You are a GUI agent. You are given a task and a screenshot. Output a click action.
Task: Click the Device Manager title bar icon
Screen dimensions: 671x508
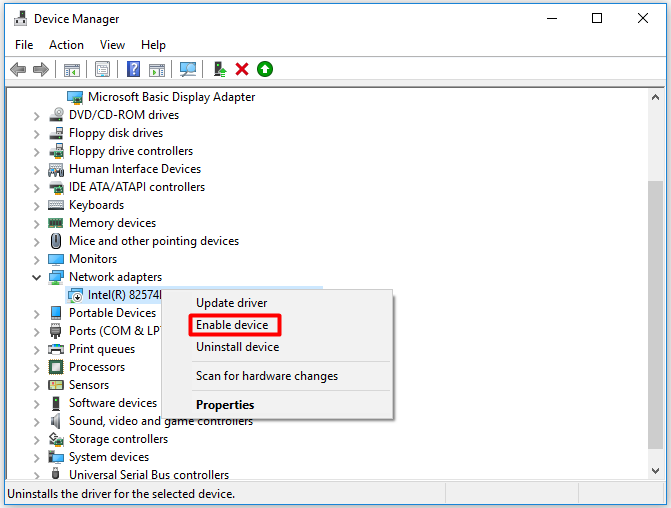tap(20, 19)
